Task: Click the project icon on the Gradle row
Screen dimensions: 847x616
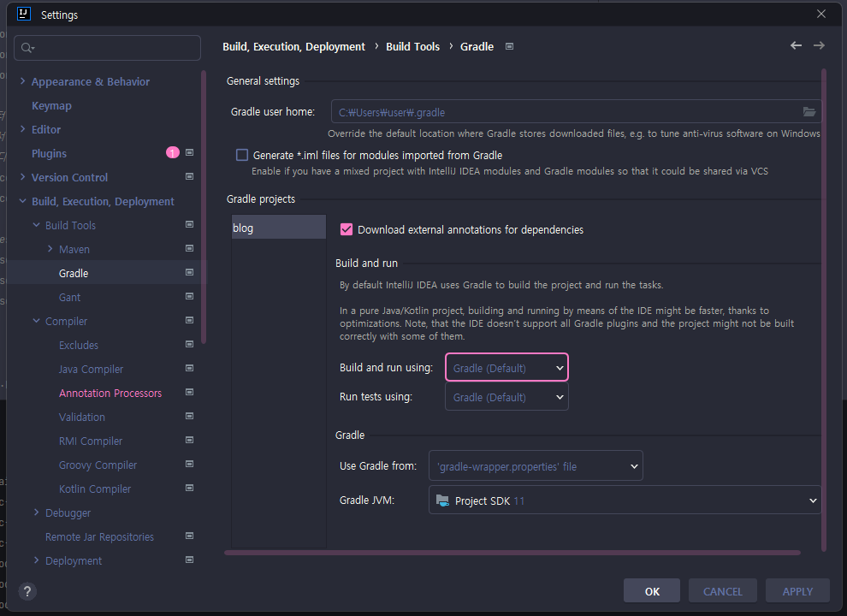Action: [190, 272]
